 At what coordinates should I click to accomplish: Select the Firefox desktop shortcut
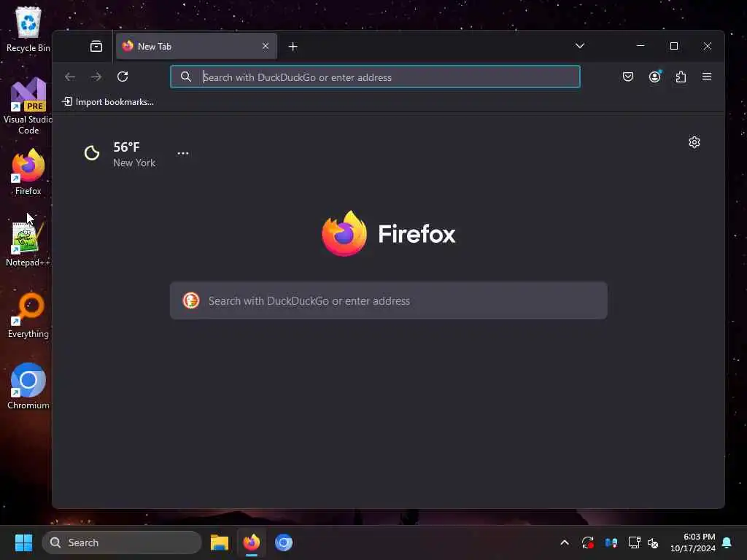28,172
